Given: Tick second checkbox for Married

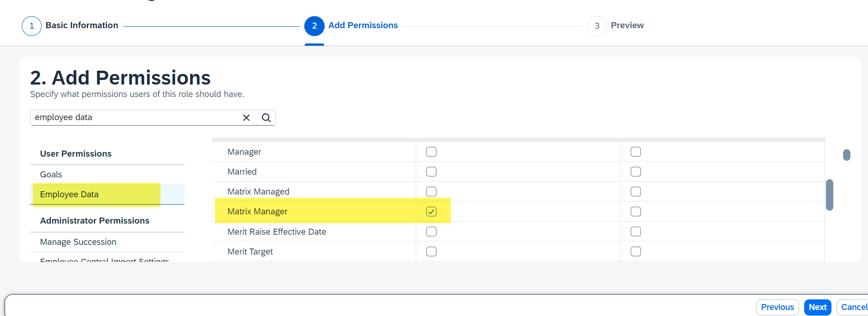Looking at the screenshot, I should click(x=636, y=171).
